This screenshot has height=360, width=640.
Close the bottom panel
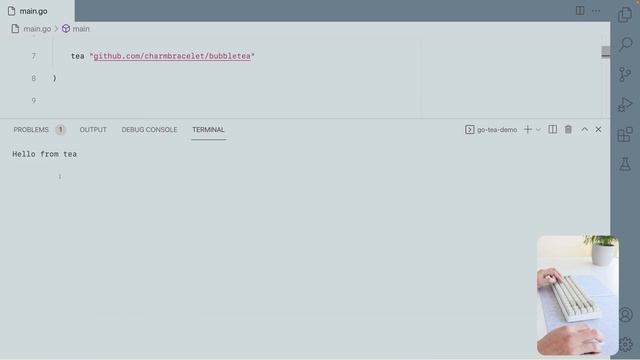point(598,129)
